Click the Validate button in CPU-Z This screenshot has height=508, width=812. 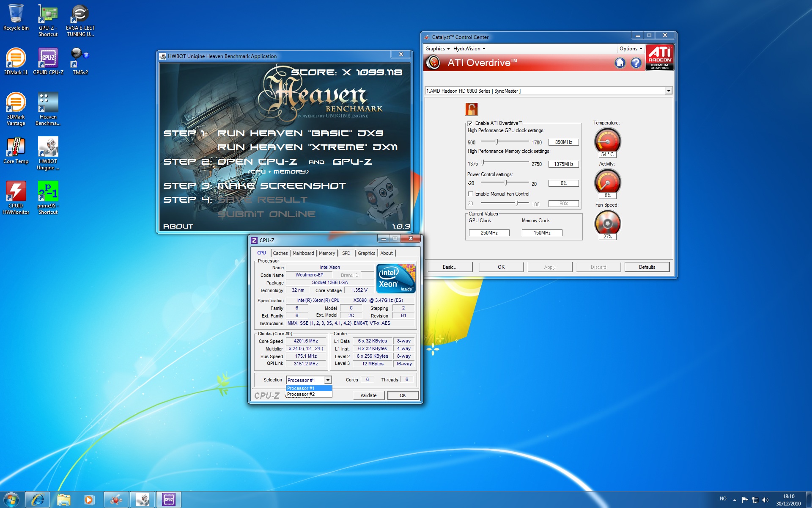(368, 395)
